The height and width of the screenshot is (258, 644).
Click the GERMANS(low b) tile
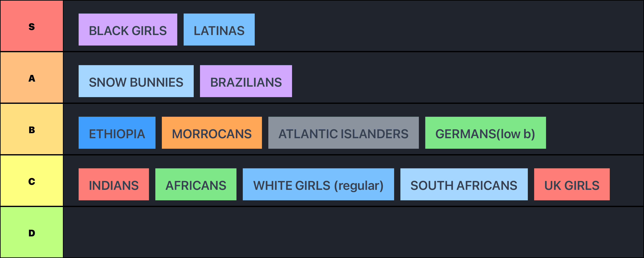point(485,133)
